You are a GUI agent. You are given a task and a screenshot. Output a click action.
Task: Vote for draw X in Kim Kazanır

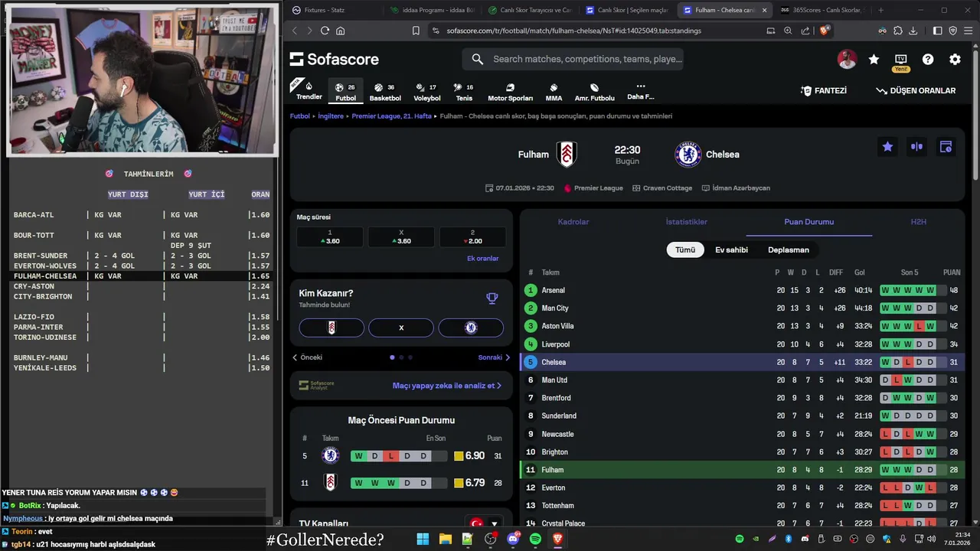point(401,328)
